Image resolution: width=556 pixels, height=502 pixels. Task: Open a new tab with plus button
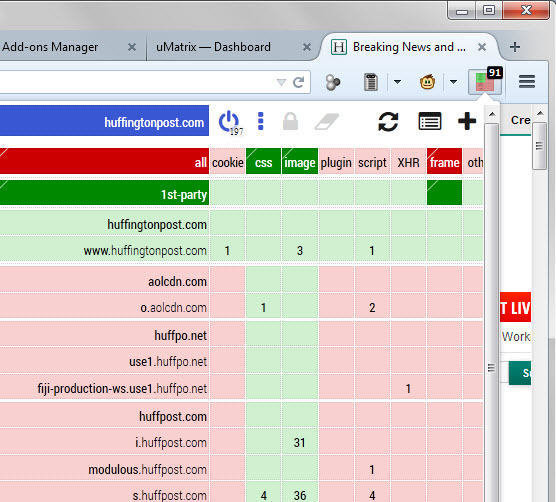click(x=515, y=47)
